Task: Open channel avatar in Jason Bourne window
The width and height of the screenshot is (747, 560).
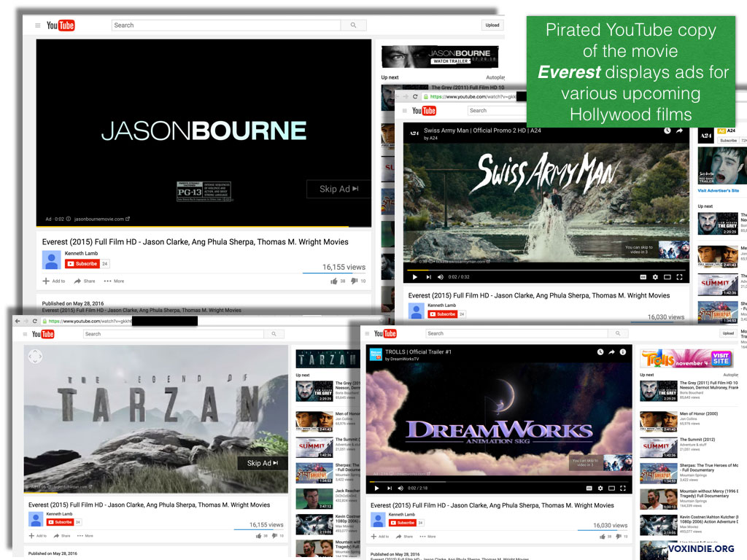Action: [52, 260]
